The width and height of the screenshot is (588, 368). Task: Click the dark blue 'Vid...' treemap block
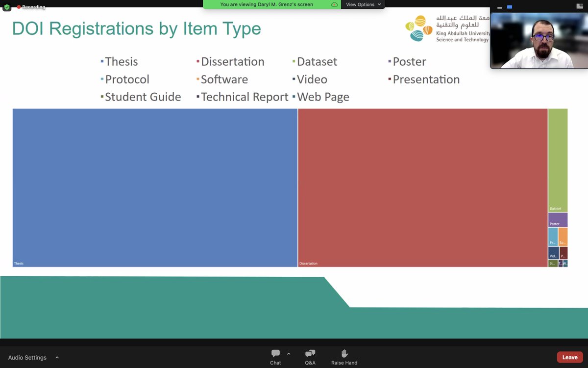tap(554, 253)
